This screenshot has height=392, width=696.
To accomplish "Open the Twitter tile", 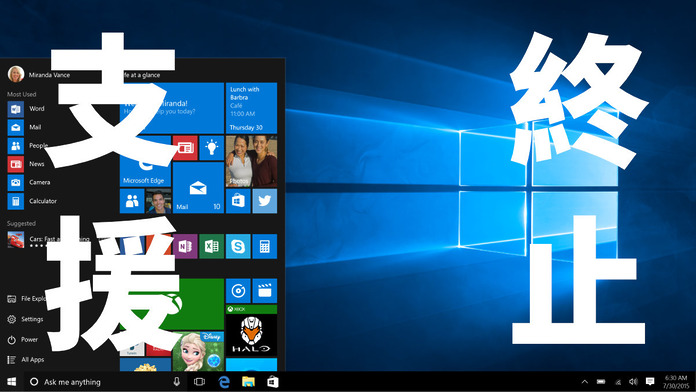I will [x=265, y=201].
